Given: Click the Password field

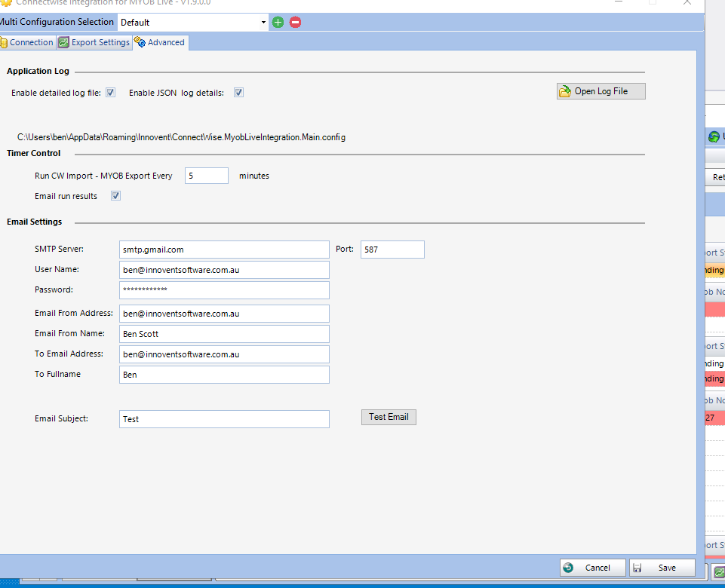Looking at the screenshot, I should [224, 290].
